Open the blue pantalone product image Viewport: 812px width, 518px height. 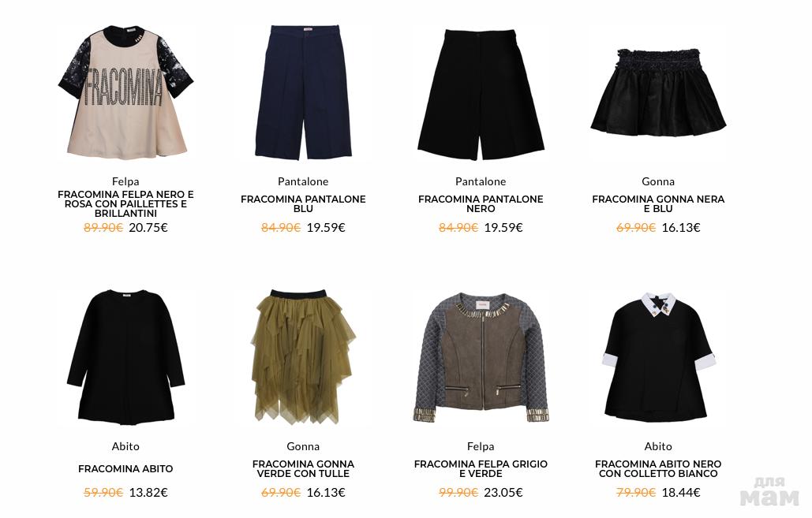click(x=303, y=91)
